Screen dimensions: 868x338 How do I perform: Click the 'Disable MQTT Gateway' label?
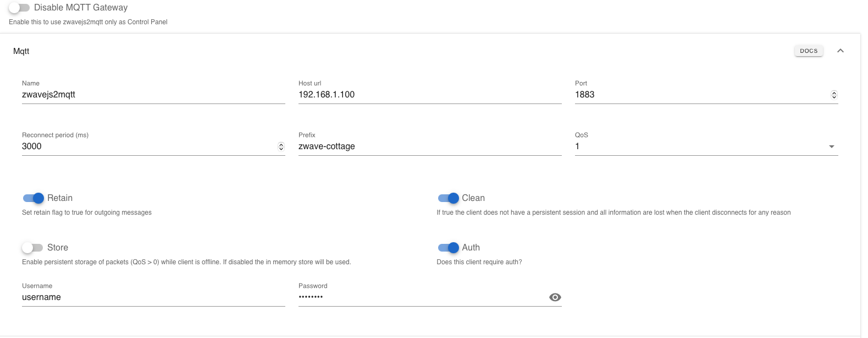pos(81,8)
